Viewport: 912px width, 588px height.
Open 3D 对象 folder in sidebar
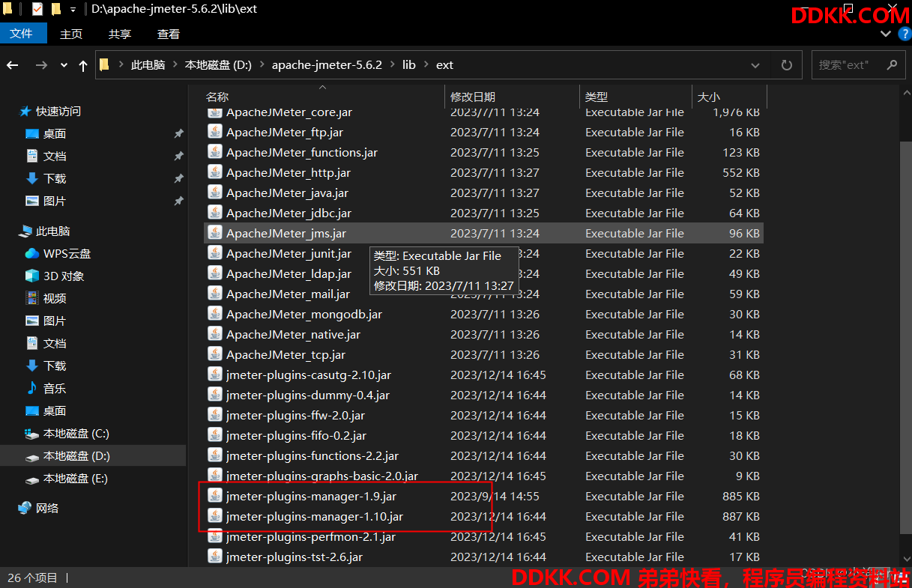[64, 276]
